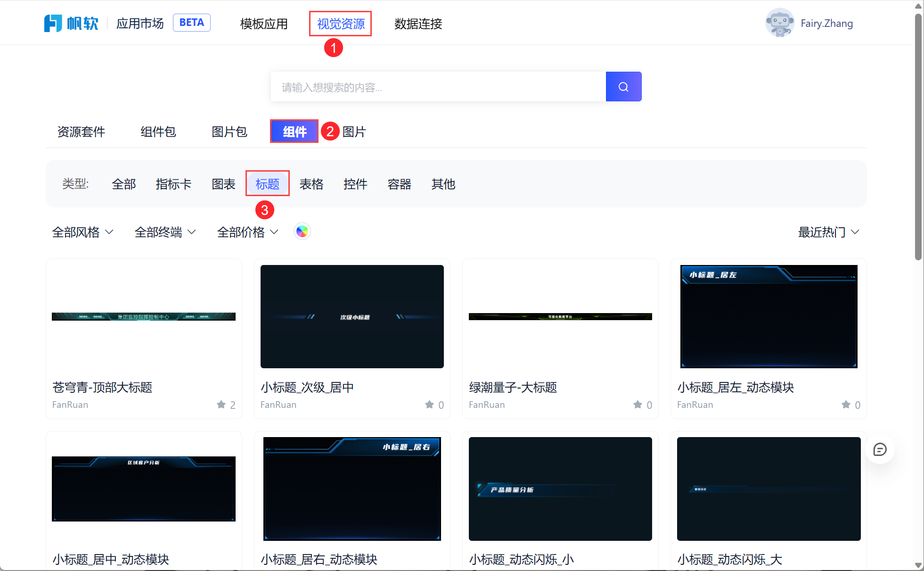Click into the search input field

[438, 87]
